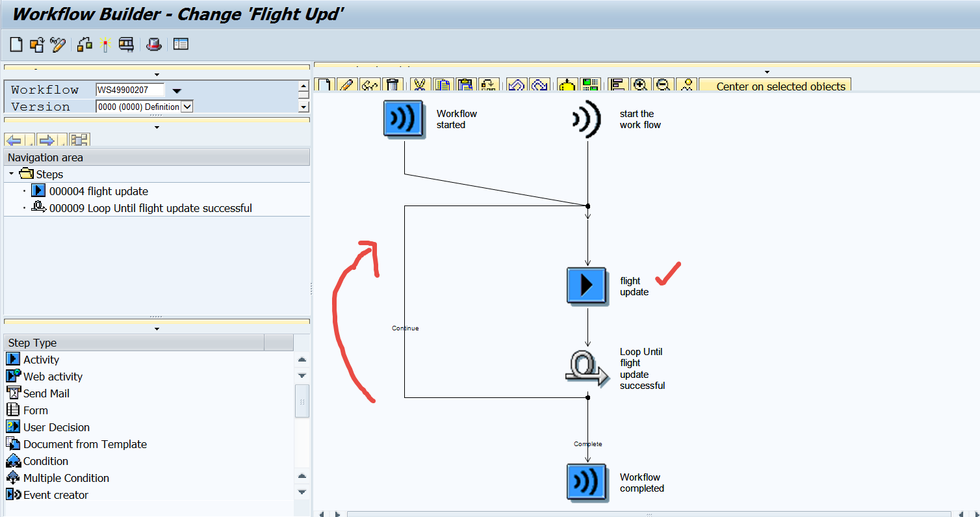Select 000009 Loop Until flight update successful

click(x=150, y=208)
